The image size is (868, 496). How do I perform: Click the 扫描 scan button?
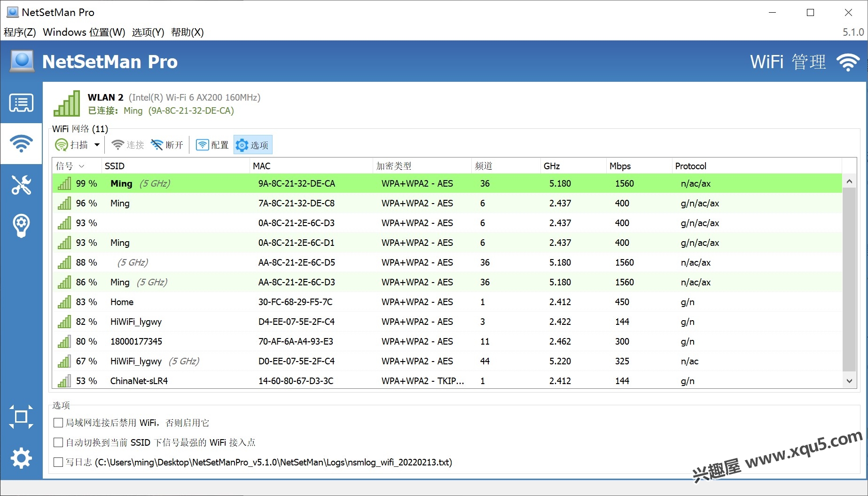[71, 145]
